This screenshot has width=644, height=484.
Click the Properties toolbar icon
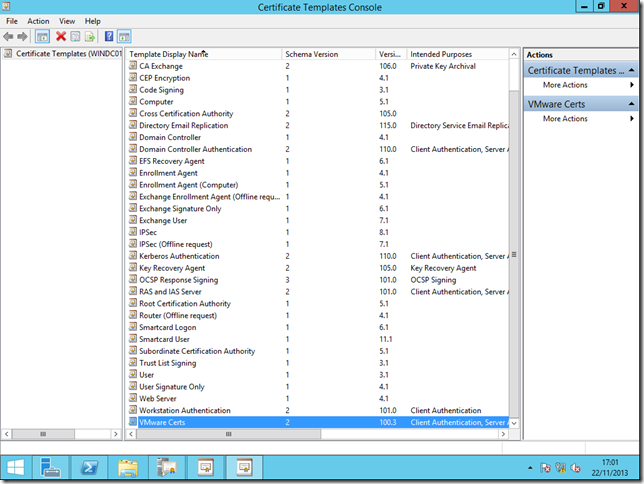pyautogui.click(x=75, y=36)
